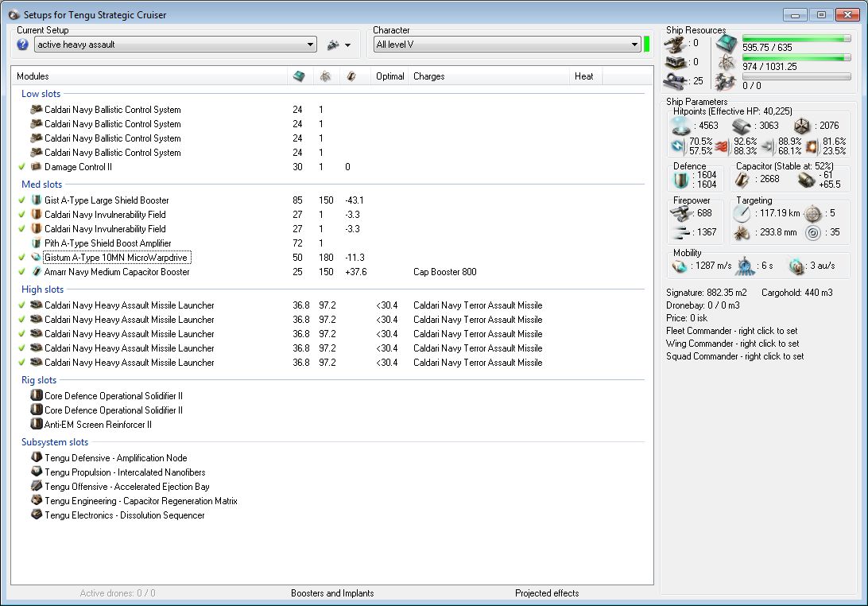This screenshot has height=606, width=868.
Task: Click the shield hitpoints icon showing 4563
Action: (x=681, y=126)
